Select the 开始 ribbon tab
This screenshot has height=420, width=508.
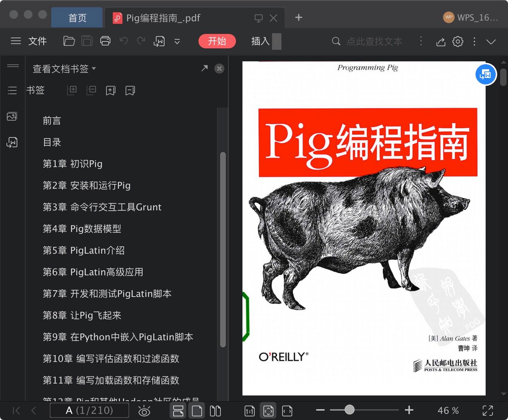(217, 41)
